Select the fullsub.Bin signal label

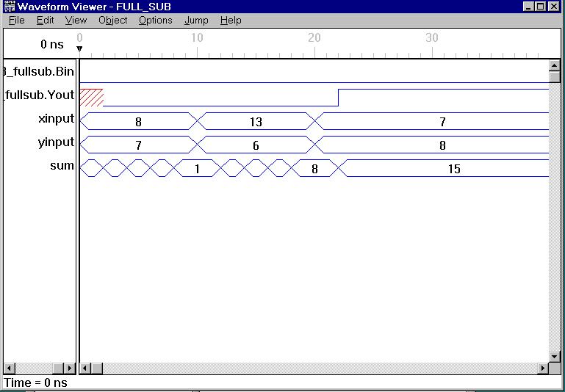point(40,72)
